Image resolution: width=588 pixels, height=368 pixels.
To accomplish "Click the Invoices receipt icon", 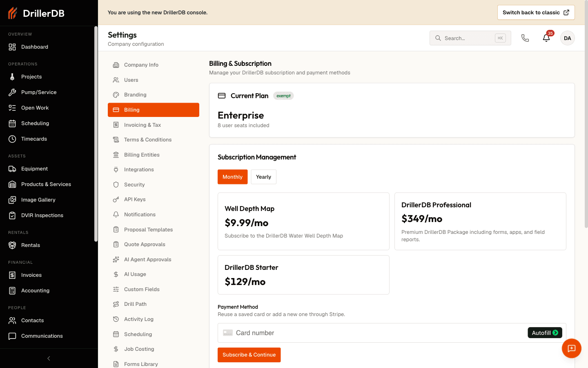I will 12,275.
